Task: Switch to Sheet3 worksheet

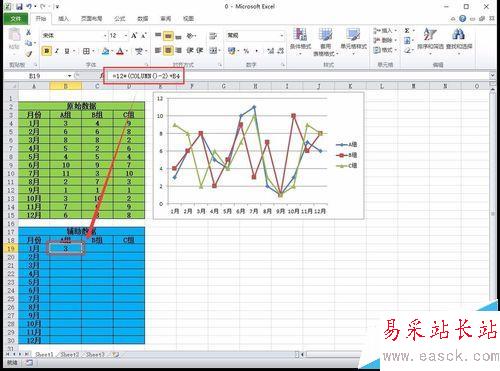Action: (95, 355)
